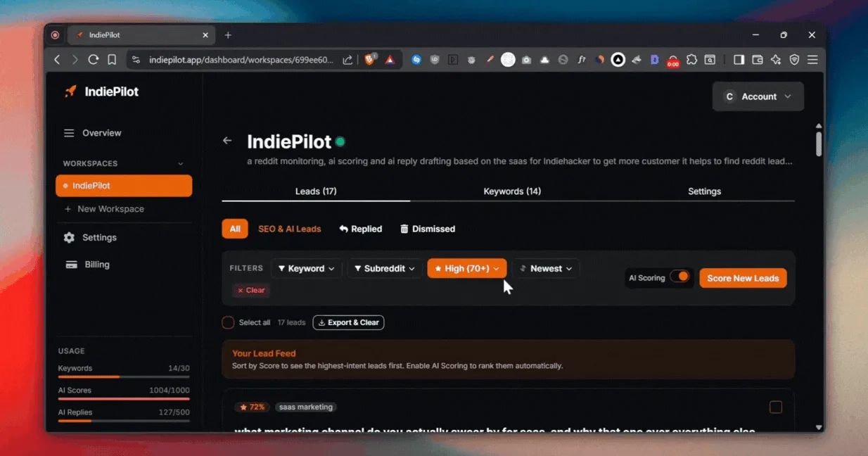Switch to the Leads (17) tab
Image resolution: width=868 pixels, height=456 pixels.
[x=316, y=191]
